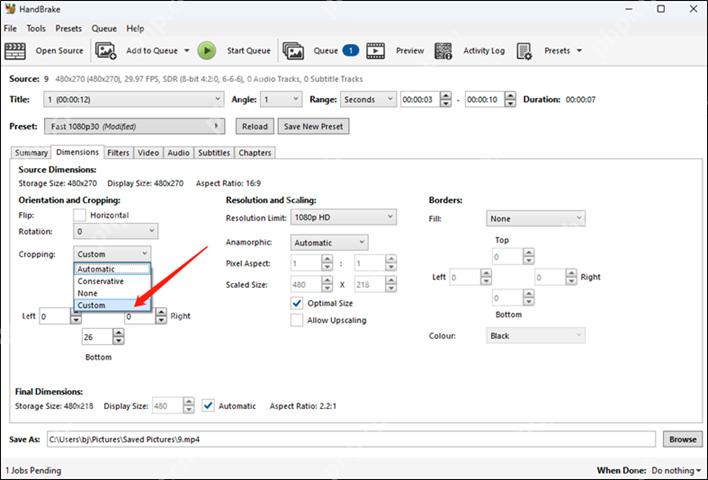Click the Display Size stepper in Final Dimensions
This screenshot has height=480, width=708.
click(x=188, y=405)
